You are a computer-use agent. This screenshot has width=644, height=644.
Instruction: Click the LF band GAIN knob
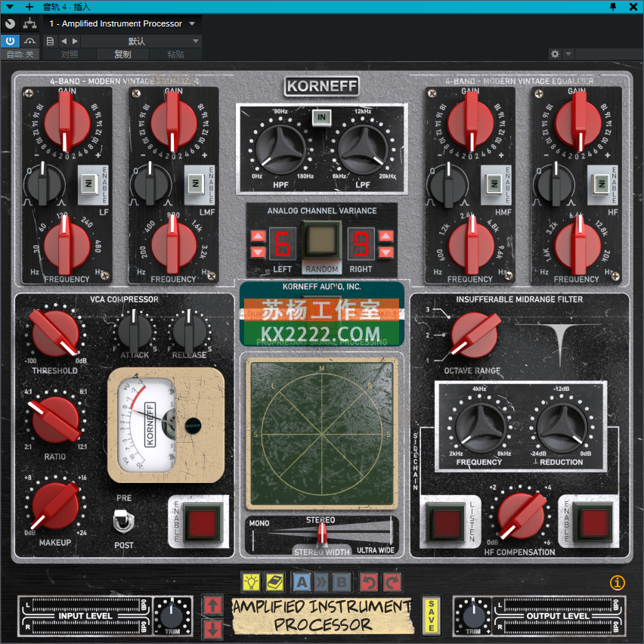pos(67,122)
